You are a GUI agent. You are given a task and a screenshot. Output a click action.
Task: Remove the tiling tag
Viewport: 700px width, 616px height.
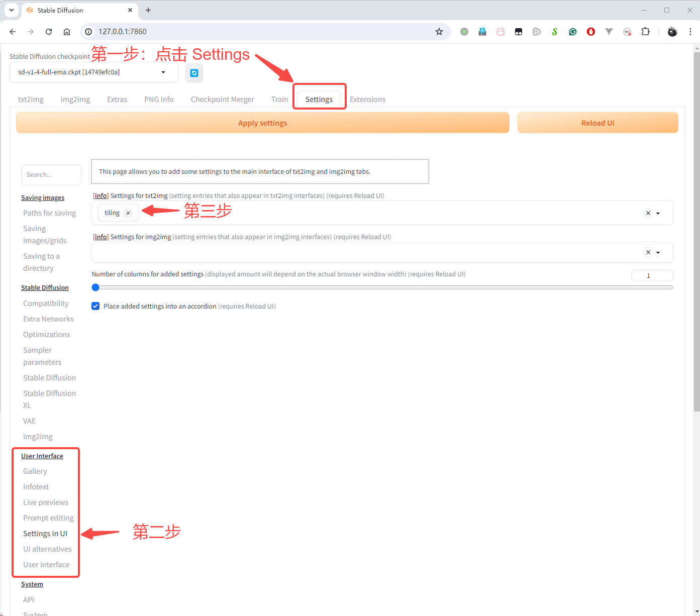click(128, 213)
